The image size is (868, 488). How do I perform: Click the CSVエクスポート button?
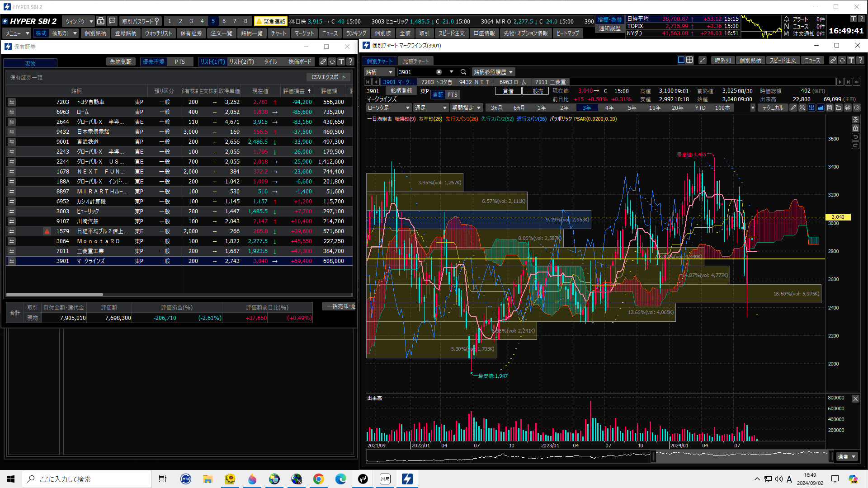click(328, 77)
